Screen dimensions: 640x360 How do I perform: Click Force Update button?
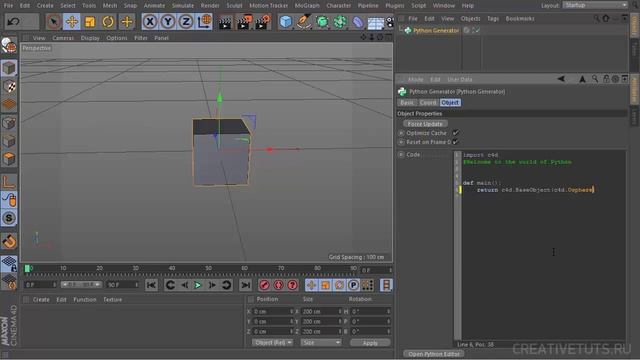point(425,124)
